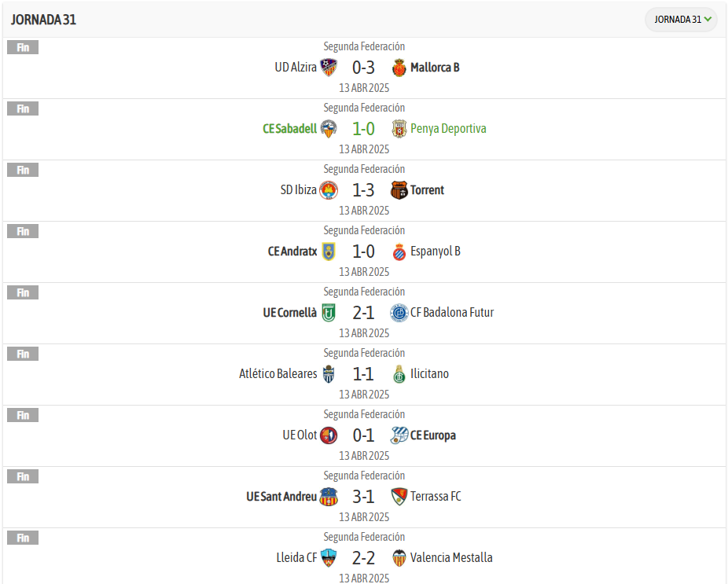Click the Valencia Mestalla bat crest
Viewport: 728px width, 584px height.
[399, 558]
